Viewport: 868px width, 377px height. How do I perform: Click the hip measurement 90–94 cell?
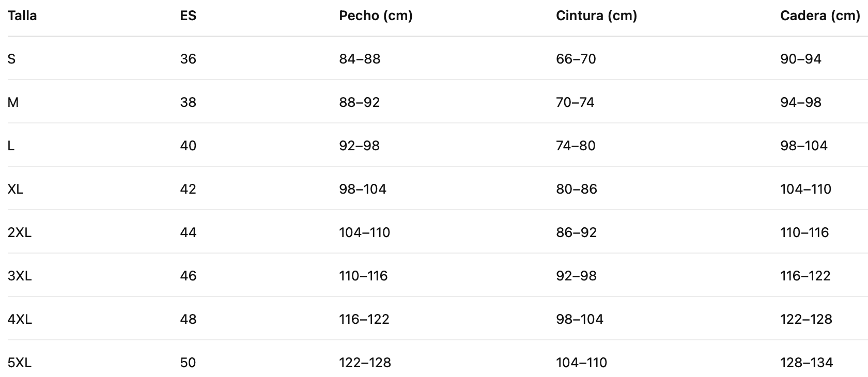pyautogui.click(x=800, y=59)
